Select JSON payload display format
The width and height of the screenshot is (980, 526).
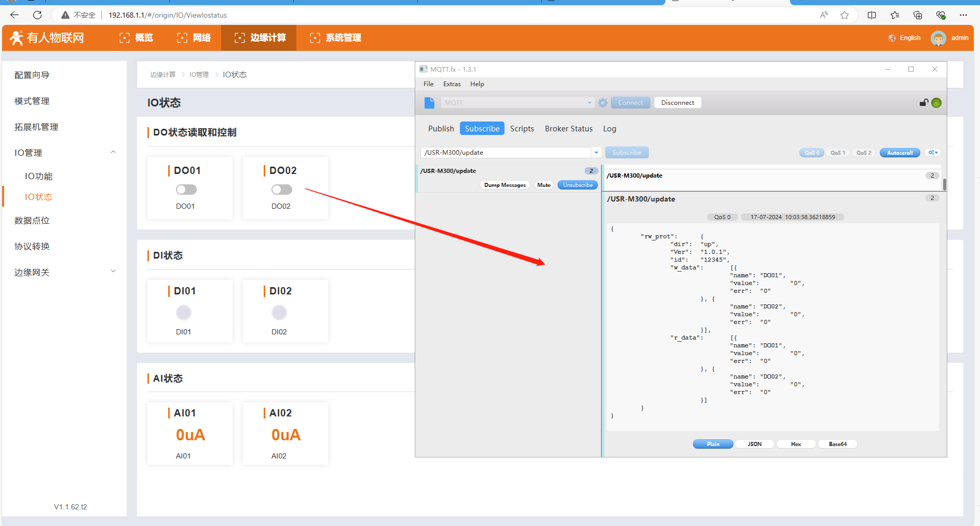(x=754, y=444)
